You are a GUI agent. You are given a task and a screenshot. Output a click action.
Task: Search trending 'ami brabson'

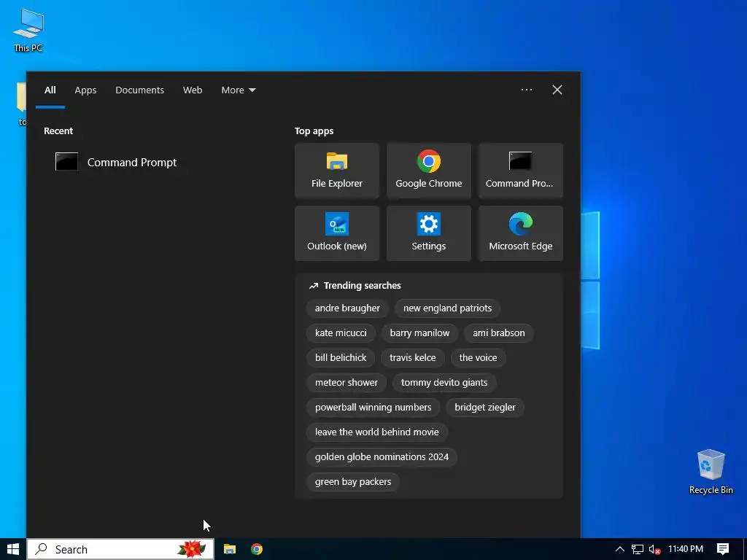(x=499, y=332)
